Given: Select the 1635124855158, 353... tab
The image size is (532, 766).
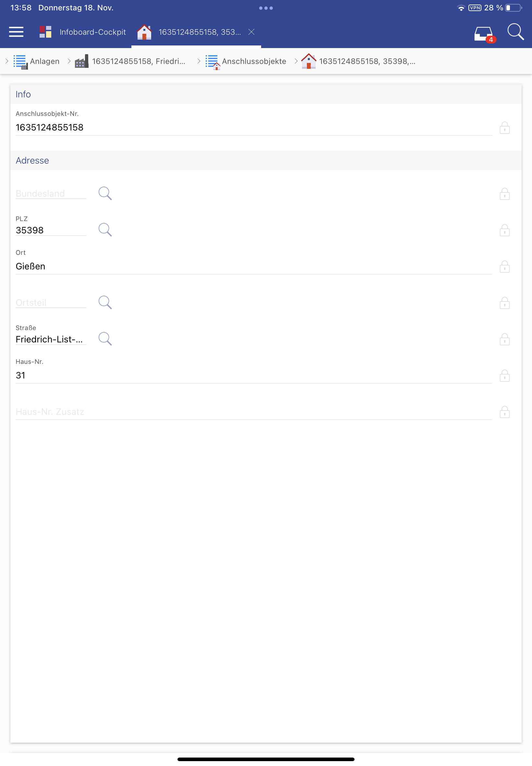Looking at the screenshot, I should (199, 32).
